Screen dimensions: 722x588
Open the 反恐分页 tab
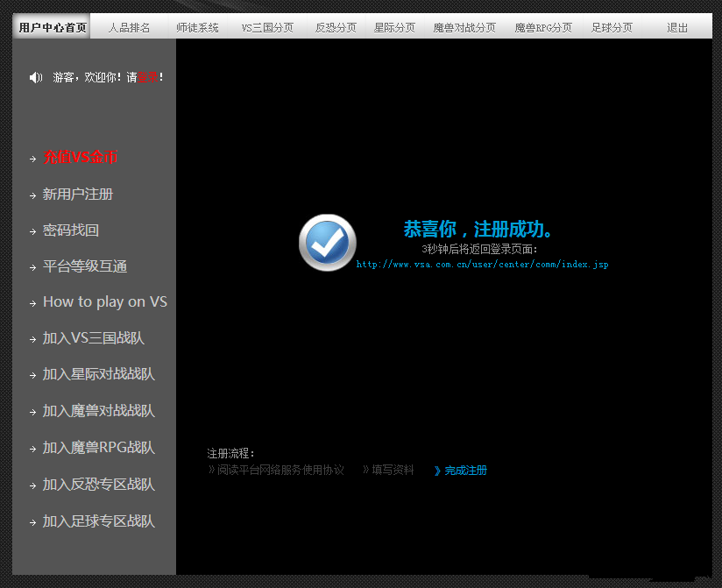pos(334,26)
